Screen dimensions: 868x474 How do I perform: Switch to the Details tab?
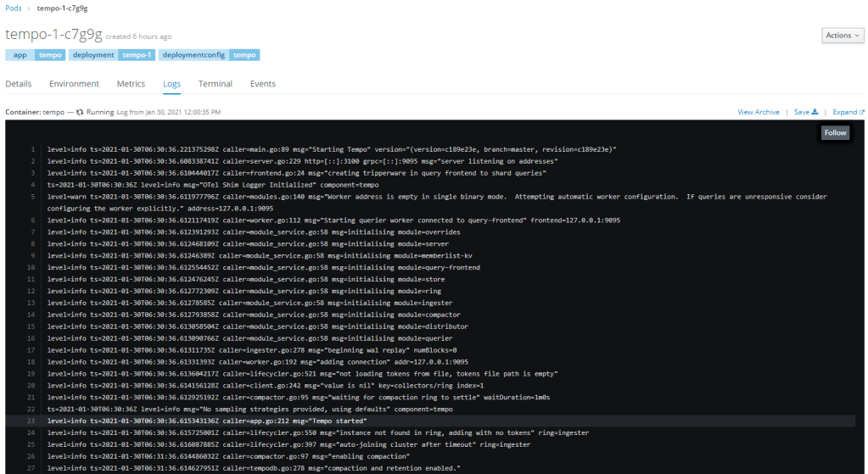point(19,84)
